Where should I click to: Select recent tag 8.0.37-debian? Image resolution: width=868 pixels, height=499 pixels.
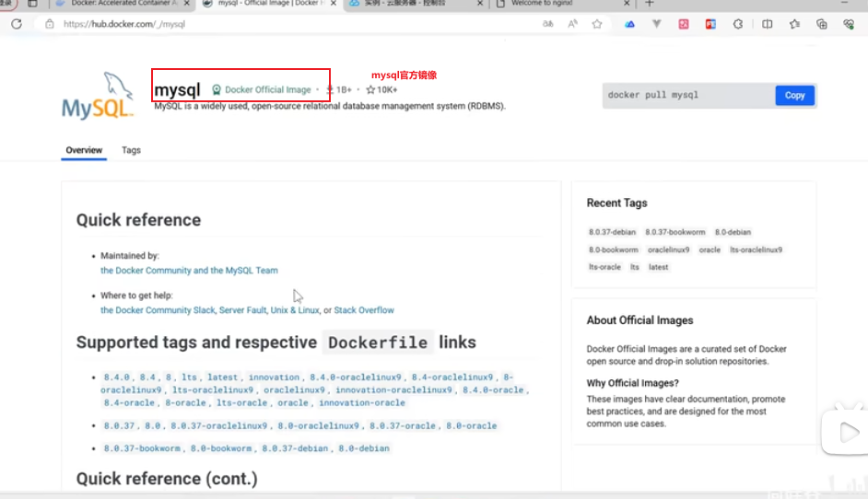(x=612, y=232)
